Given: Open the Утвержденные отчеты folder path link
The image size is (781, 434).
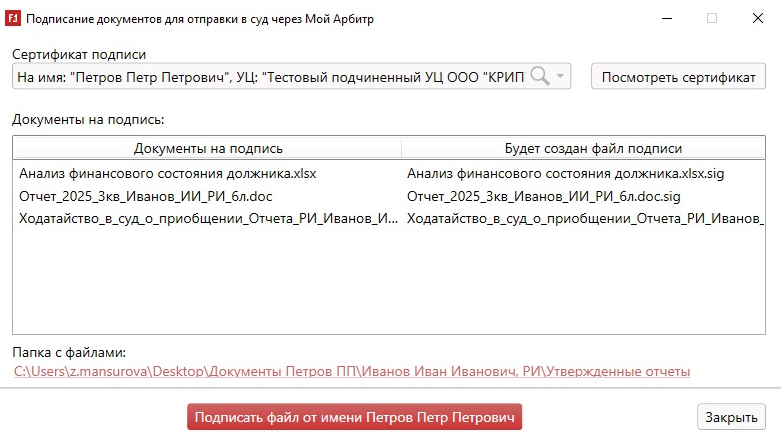Looking at the screenshot, I should (351, 372).
